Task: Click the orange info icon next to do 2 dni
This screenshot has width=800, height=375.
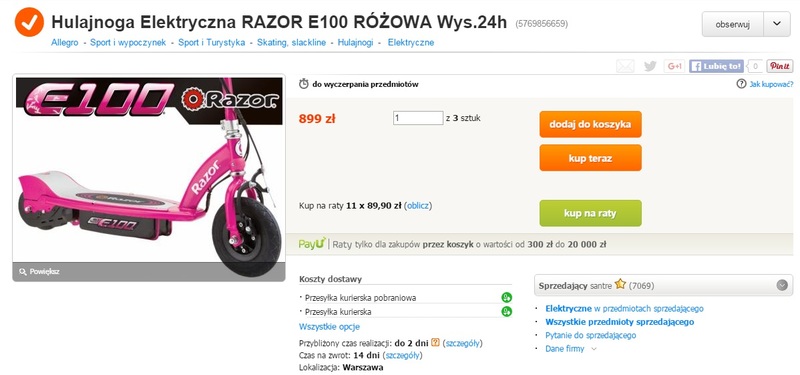Action: pyautogui.click(x=435, y=342)
